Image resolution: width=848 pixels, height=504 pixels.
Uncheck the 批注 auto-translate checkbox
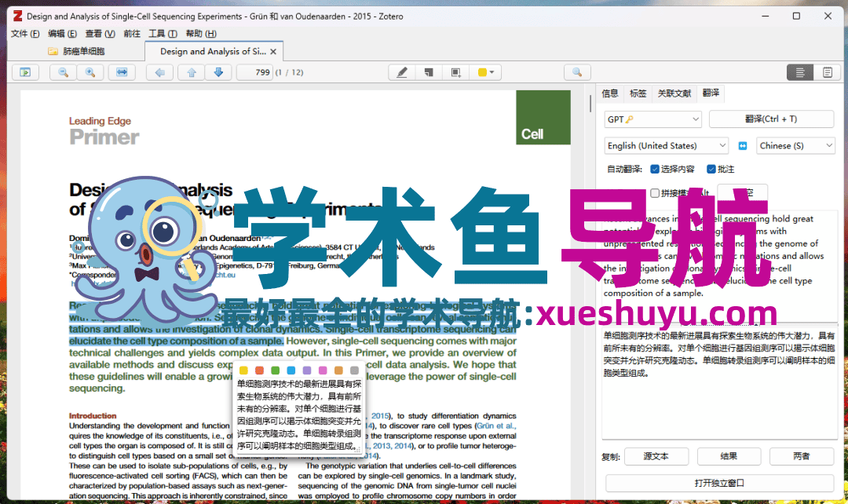coord(711,169)
